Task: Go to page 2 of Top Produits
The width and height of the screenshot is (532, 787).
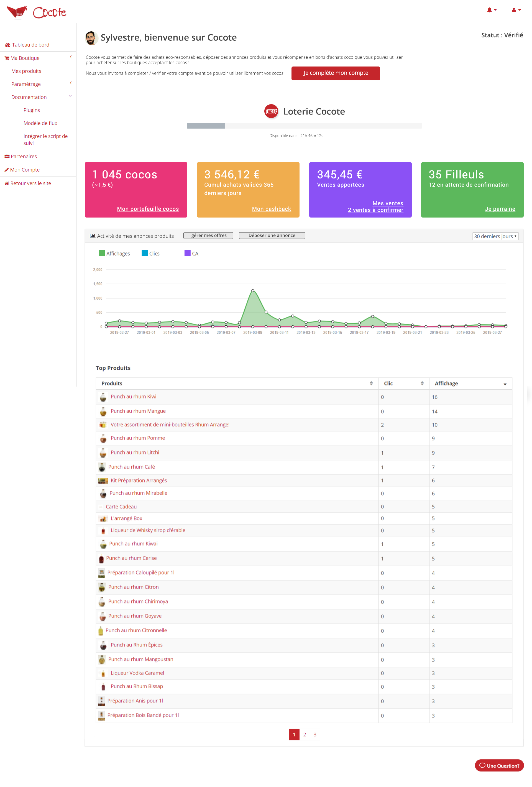Action: [305, 735]
